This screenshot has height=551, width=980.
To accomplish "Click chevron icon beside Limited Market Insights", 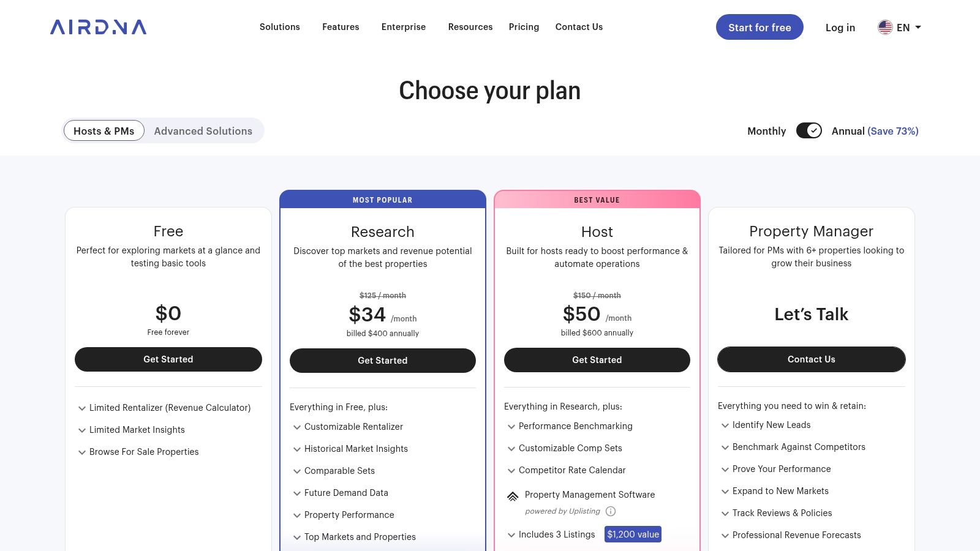I will [82, 430].
